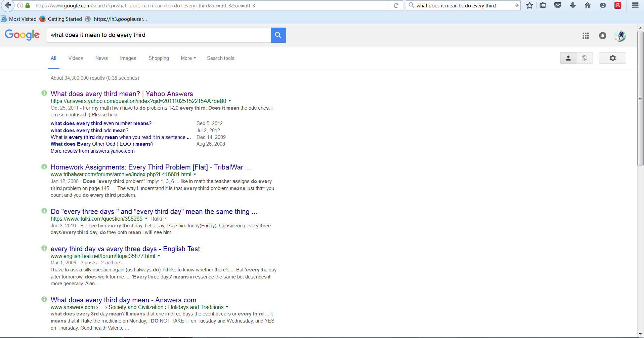Bookmark this page with the star icon
Image resolution: width=644 pixels, height=338 pixels.
529,5
